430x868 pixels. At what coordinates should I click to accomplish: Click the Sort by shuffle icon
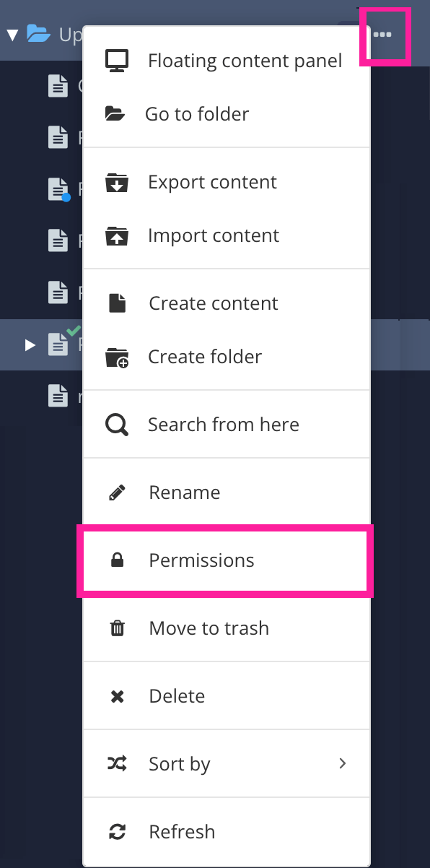click(x=115, y=763)
